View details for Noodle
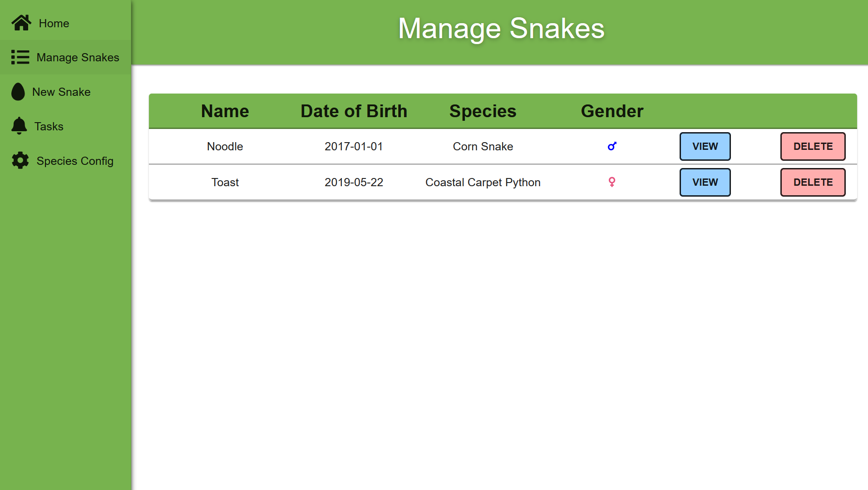This screenshot has height=490, width=868. (x=705, y=146)
